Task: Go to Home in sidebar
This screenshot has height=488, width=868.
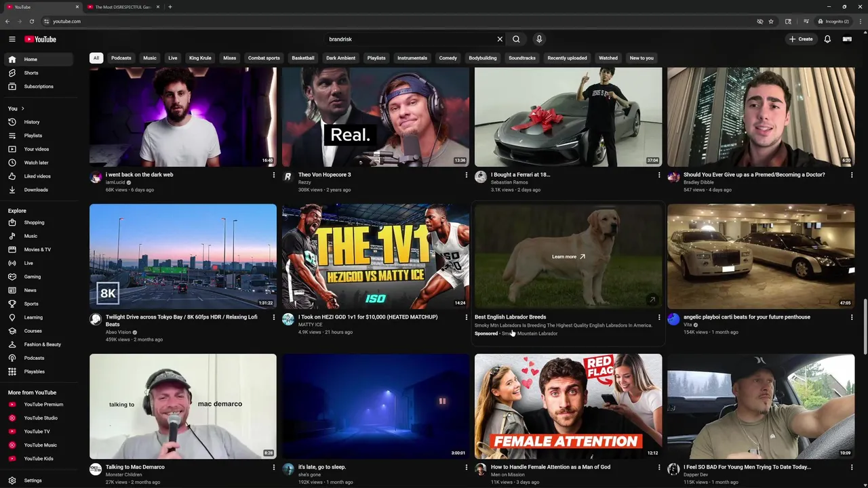Action: pos(40,60)
